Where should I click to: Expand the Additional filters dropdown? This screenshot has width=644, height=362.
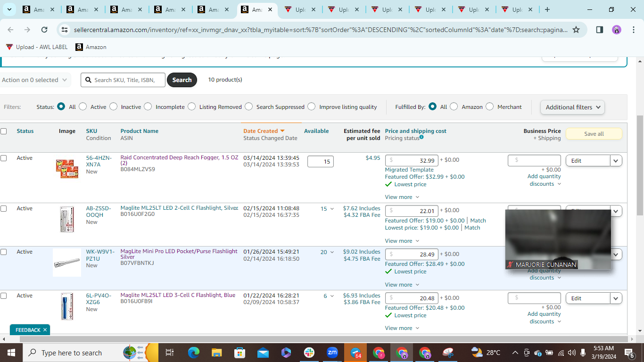coord(572,107)
